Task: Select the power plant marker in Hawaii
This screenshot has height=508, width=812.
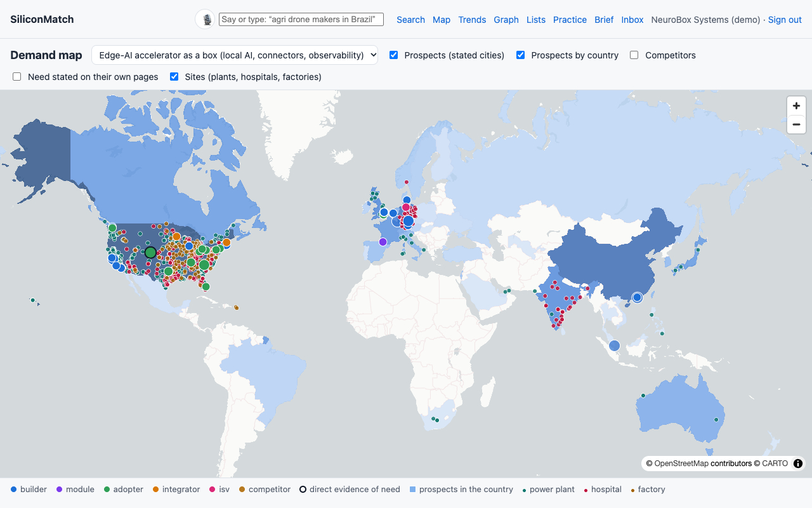Action: 32,300
